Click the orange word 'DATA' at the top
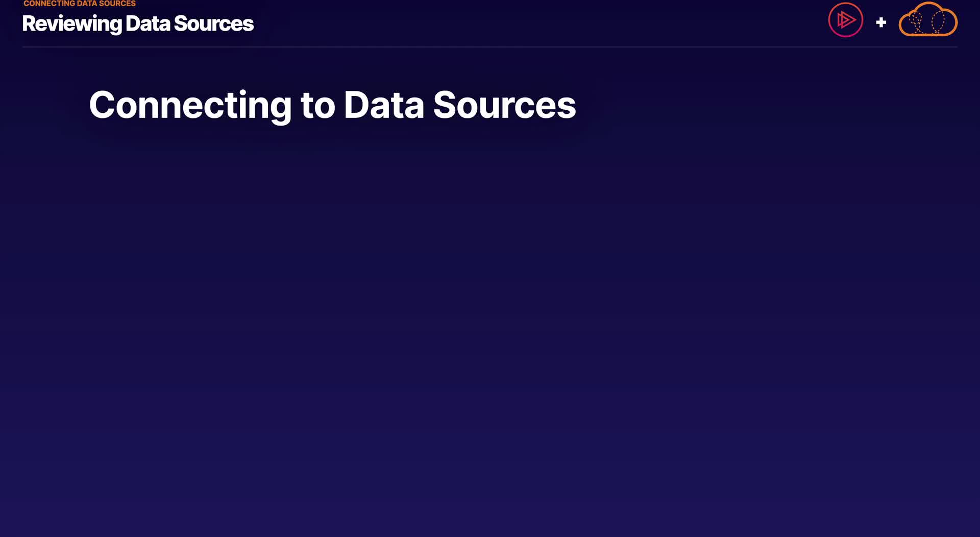This screenshot has width=980, height=537. pyautogui.click(x=87, y=4)
